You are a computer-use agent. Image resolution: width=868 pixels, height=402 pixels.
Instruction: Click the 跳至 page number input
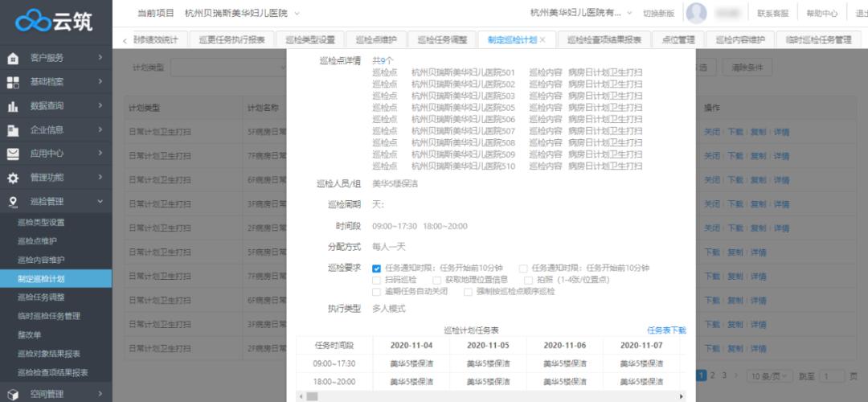point(832,376)
